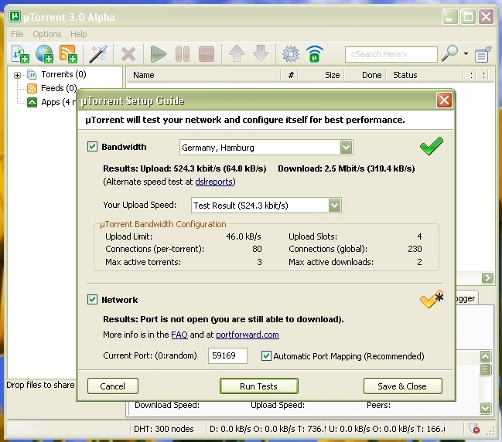Toggle the Network checkbox

(x=92, y=300)
